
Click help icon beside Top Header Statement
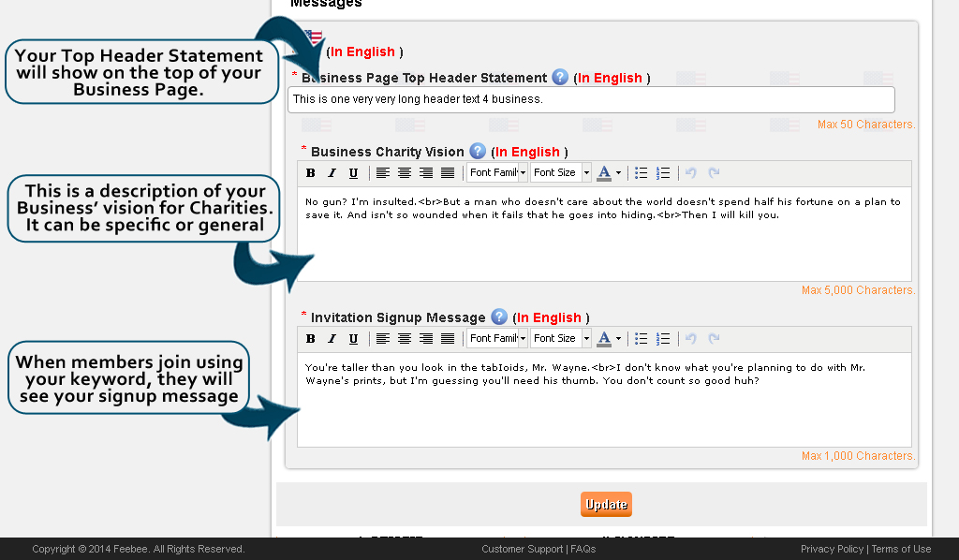point(560,78)
